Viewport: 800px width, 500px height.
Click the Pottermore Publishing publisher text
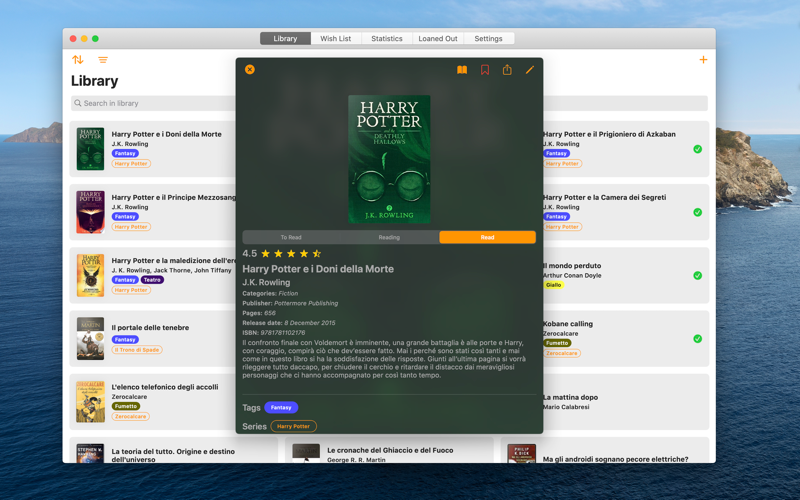pyautogui.click(x=306, y=303)
